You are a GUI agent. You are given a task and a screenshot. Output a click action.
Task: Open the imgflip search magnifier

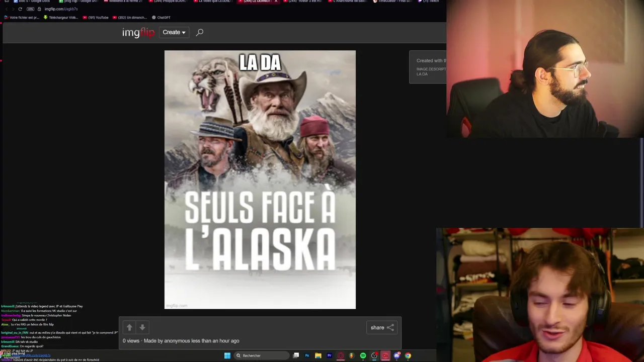point(200,32)
